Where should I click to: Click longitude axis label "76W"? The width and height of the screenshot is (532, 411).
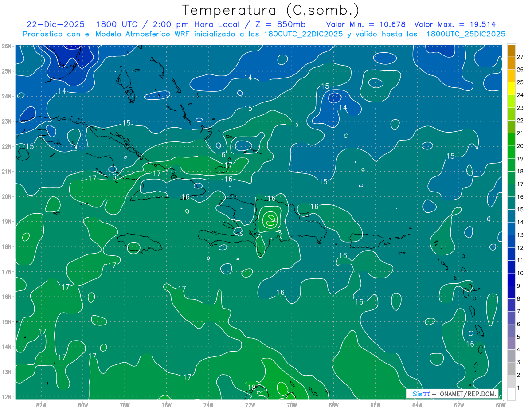tap(167, 405)
